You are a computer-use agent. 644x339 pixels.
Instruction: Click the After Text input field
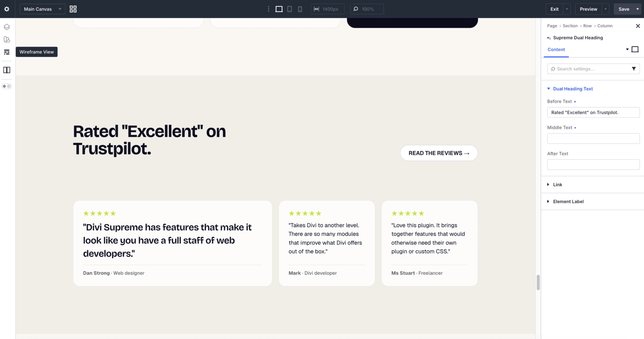[593, 164]
